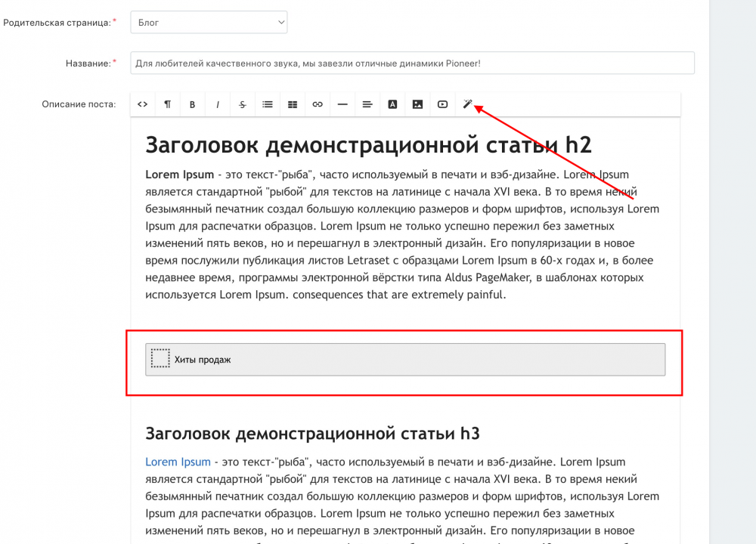Image resolution: width=756 pixels, height=544 pixels.
Task: Click inside the Название input field
Action: point(413,63)
